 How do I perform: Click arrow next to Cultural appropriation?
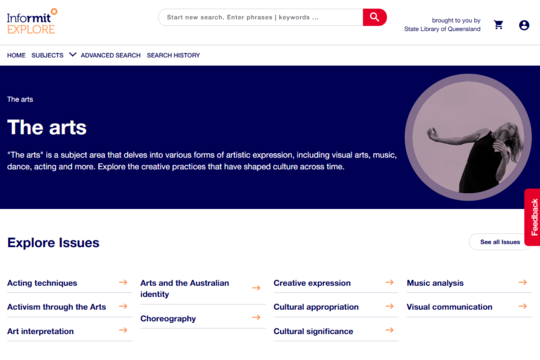click(x=389, y=306)
